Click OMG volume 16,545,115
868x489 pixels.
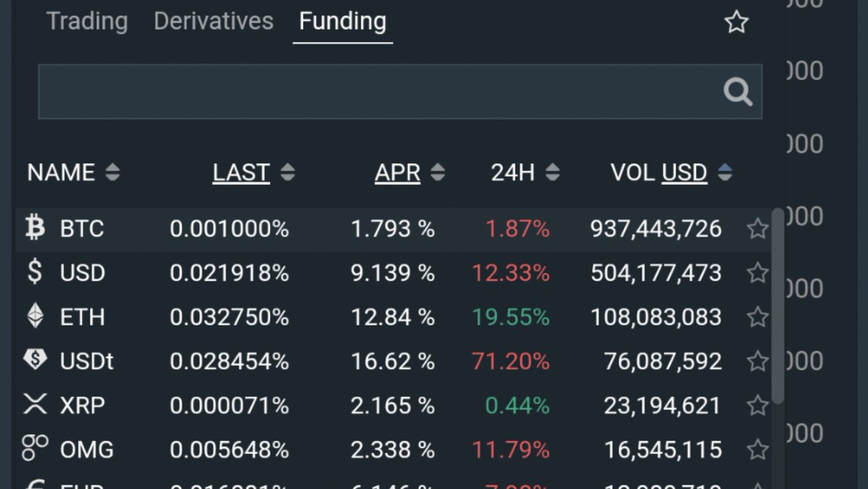[663, 449]
